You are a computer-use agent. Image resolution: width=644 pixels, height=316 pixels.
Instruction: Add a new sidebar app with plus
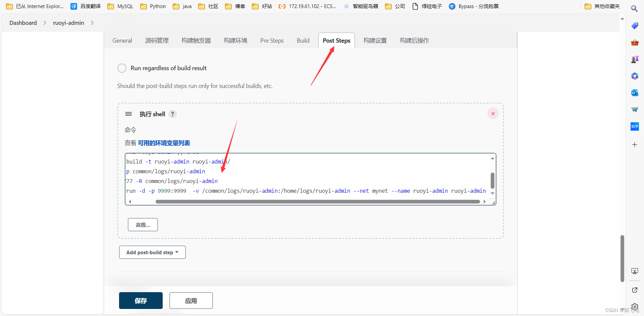635,145
